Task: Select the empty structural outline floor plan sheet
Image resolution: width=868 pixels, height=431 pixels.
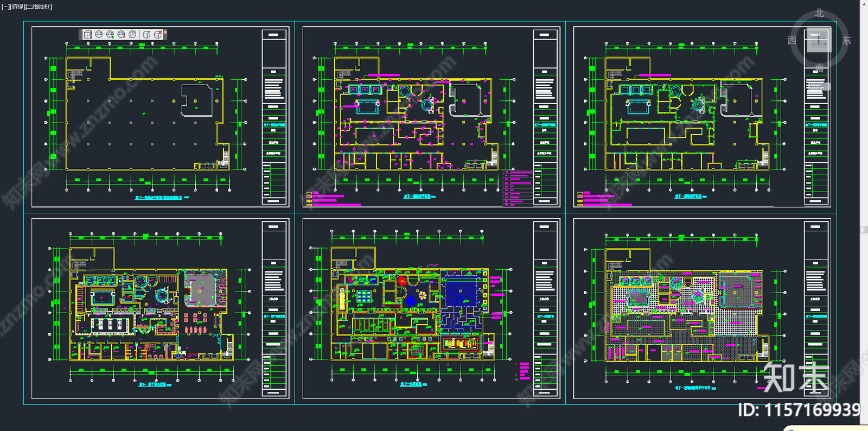Action: coord(160,117)
